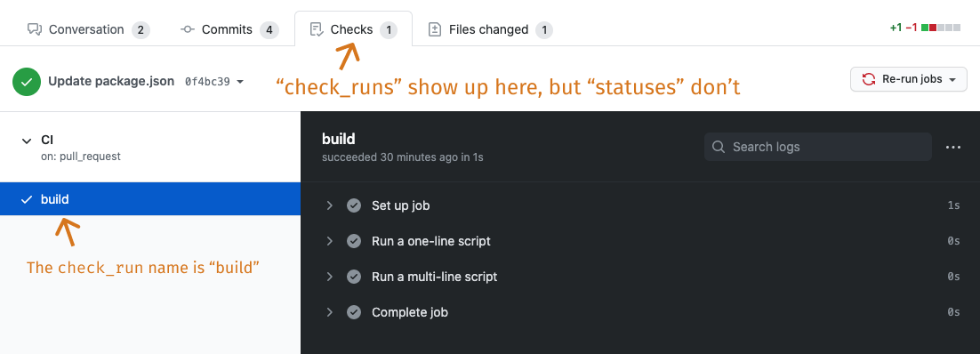Image resolution: width=980 pixels, height=354 pixels.
Task: Click the 0s duration of Run a multi-line script
Action: 953,277
